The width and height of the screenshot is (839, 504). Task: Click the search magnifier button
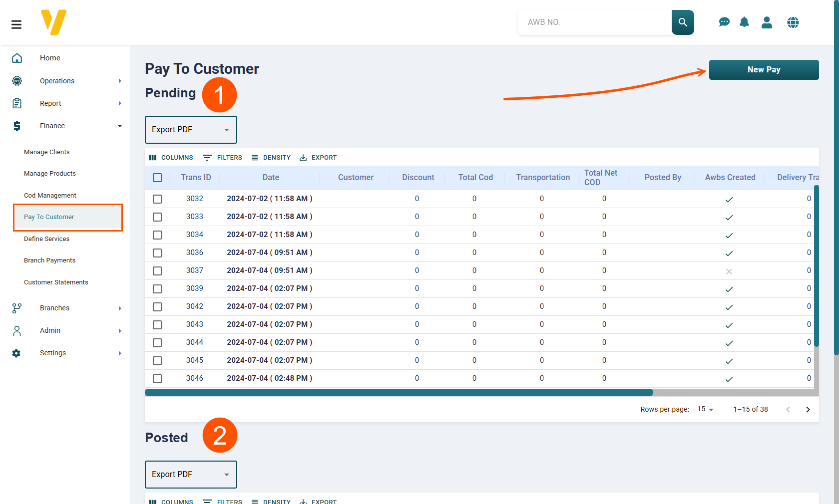click(683, 22)
